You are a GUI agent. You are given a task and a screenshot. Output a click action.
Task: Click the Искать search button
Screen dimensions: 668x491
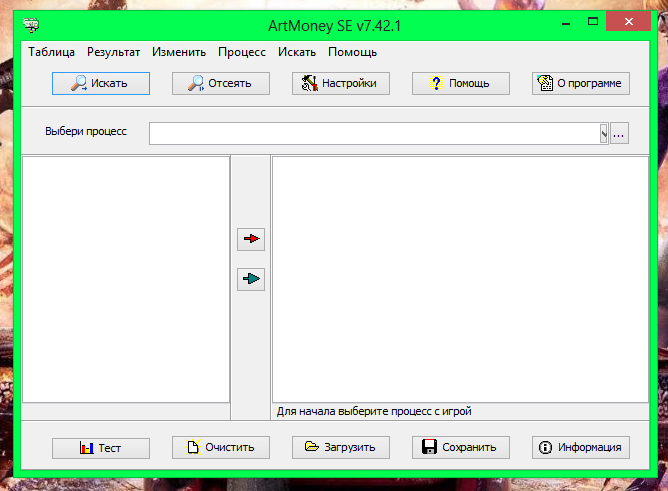click(101, 83)
